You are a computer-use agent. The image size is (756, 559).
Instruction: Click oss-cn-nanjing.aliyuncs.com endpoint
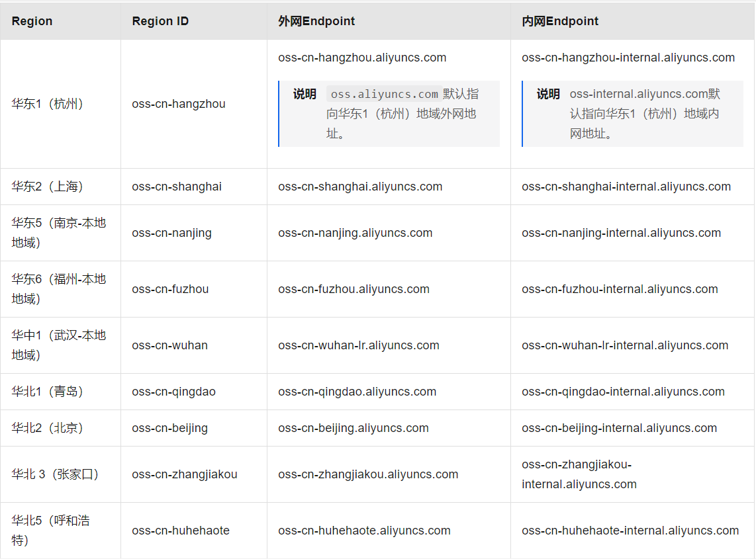[x=355, y=233]
